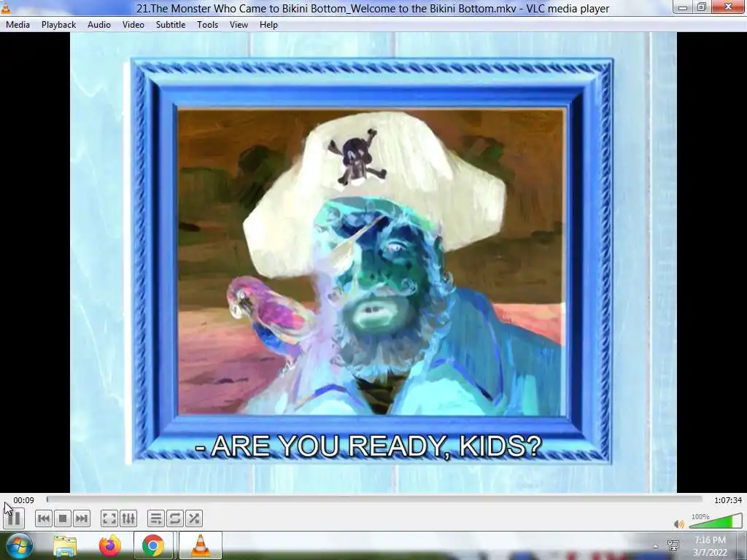Image resolution: width=747 pixels, height=560 pixels.
Task: Adjust the volume slider at 100%
Action: pos(715,521)
